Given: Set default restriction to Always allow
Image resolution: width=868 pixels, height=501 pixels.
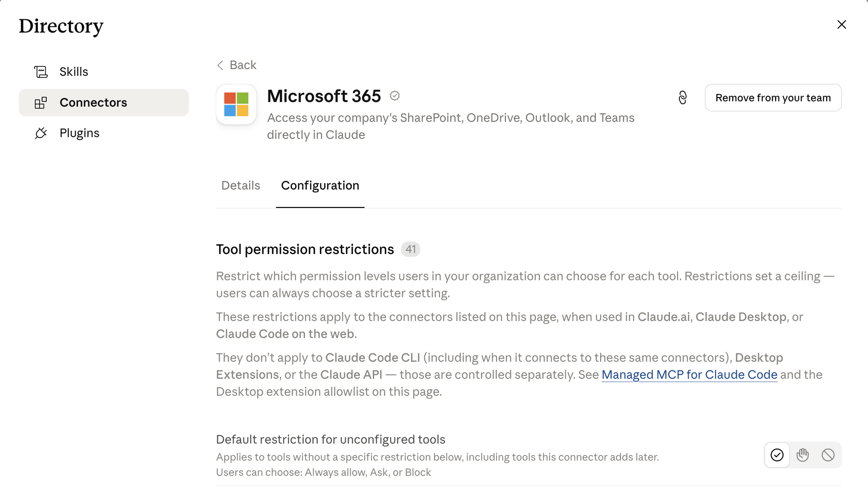Looking at the screenshot, I should tap(777, 455).
